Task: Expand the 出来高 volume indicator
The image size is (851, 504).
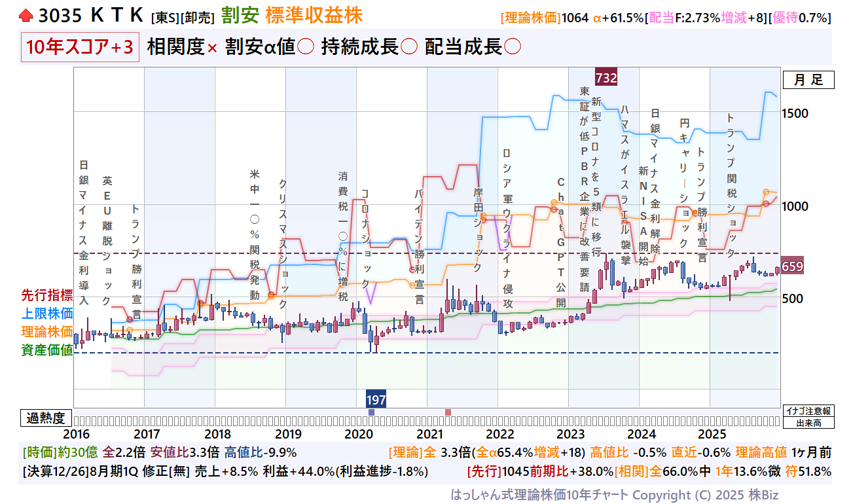Action: coord(808,423)
